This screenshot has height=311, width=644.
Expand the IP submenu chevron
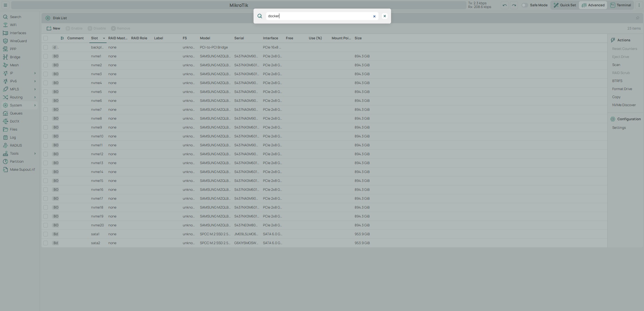(35, 73)
